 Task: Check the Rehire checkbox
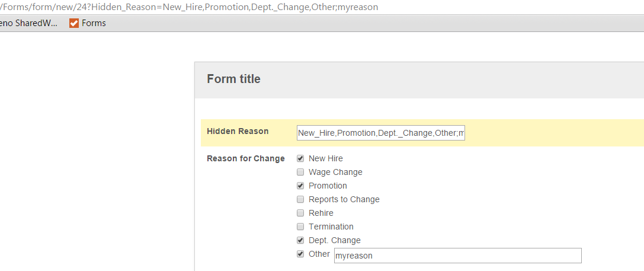pos(300,213)
